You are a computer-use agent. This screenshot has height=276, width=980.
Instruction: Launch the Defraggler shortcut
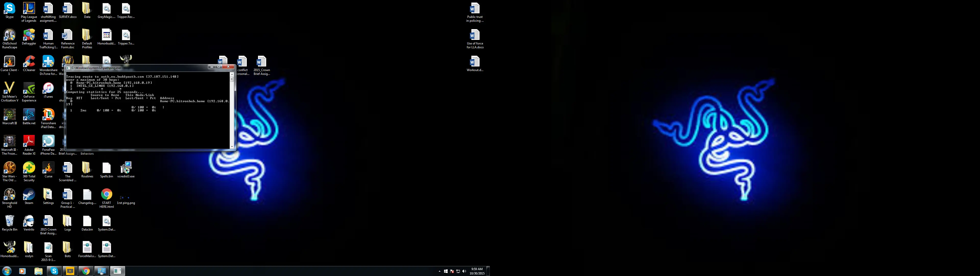[x=29, y=37]
